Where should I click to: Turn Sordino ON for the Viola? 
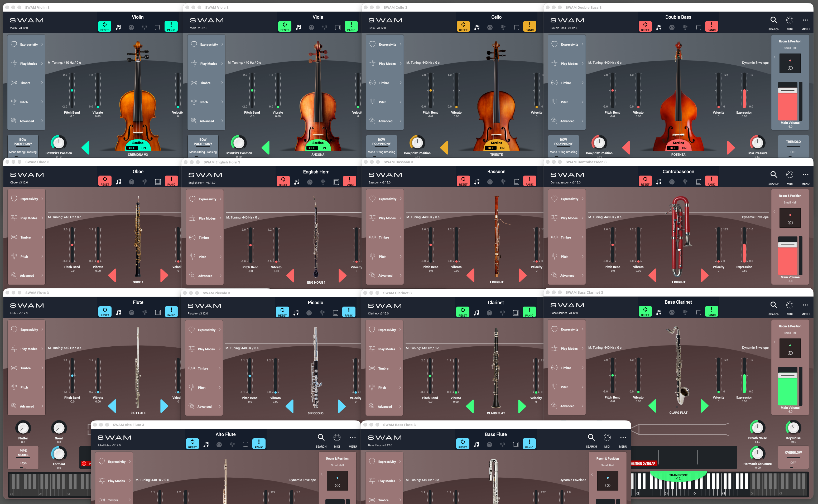tap(324, 148)
